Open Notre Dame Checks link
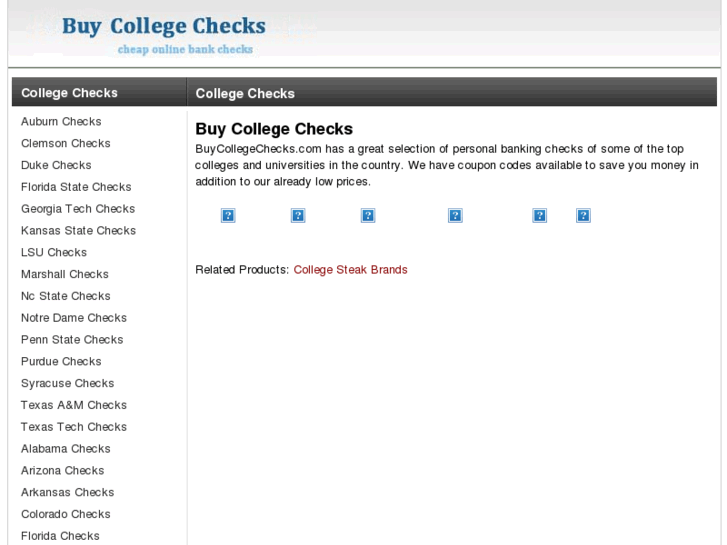Screen dimensions: 727x545 74,318
